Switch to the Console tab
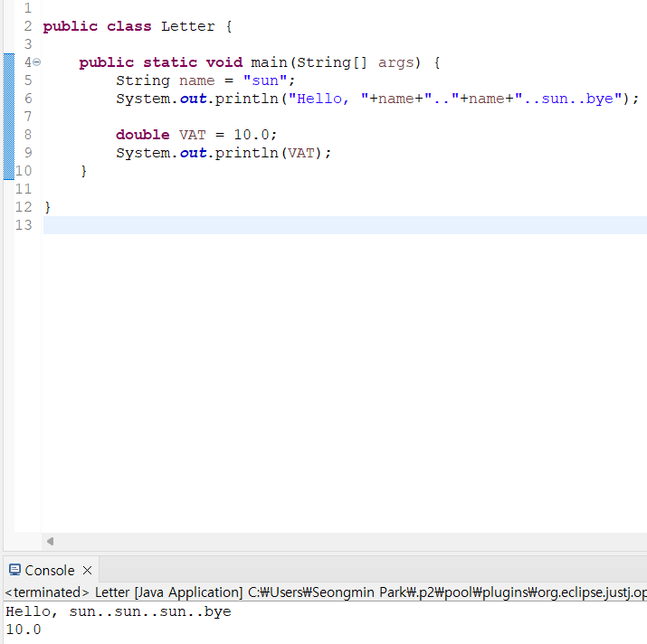This screenshot has width=647, height=644. [50, 570]
